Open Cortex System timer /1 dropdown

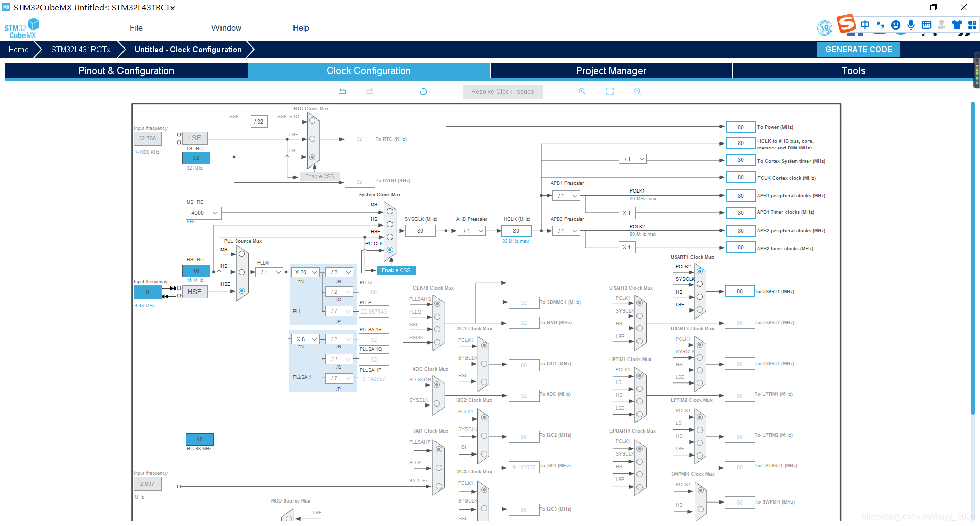pos(633,159)
